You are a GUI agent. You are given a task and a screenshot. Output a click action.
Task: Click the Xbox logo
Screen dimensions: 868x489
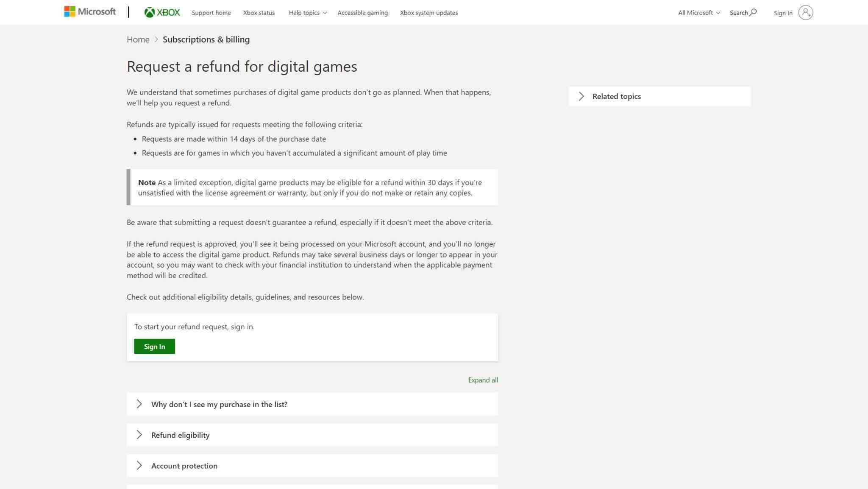162,12
